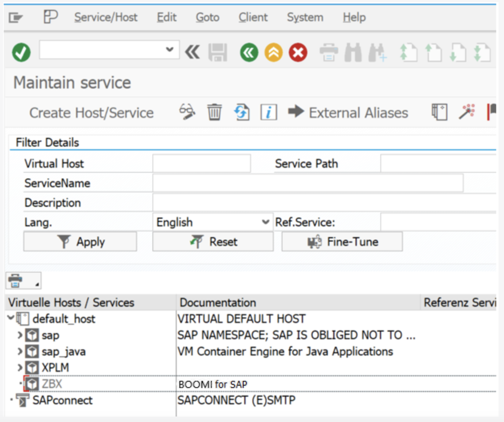Collapse the default_host tree node

[x=11, y=318]
